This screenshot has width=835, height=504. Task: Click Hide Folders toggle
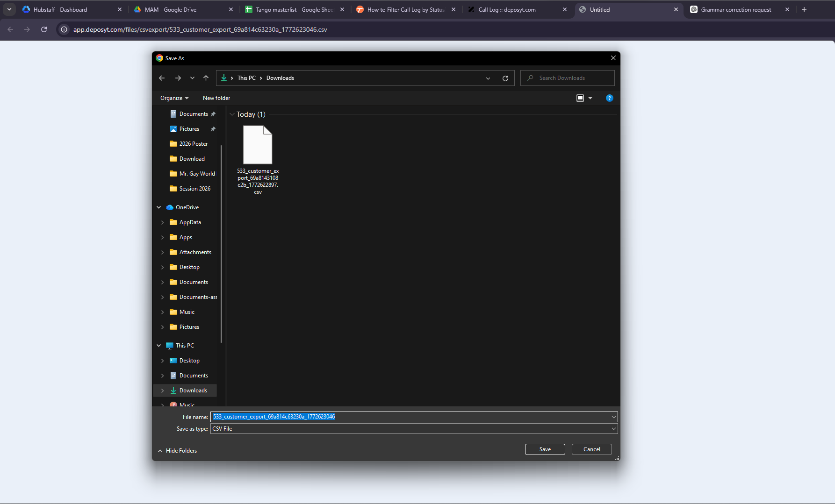coord(177,451)
